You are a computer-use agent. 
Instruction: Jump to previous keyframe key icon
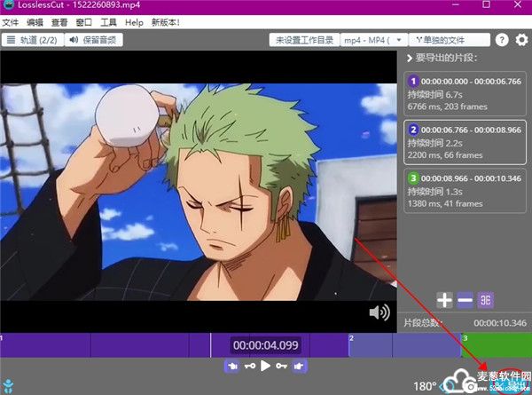pyautogui.click(x=250, y=366)
